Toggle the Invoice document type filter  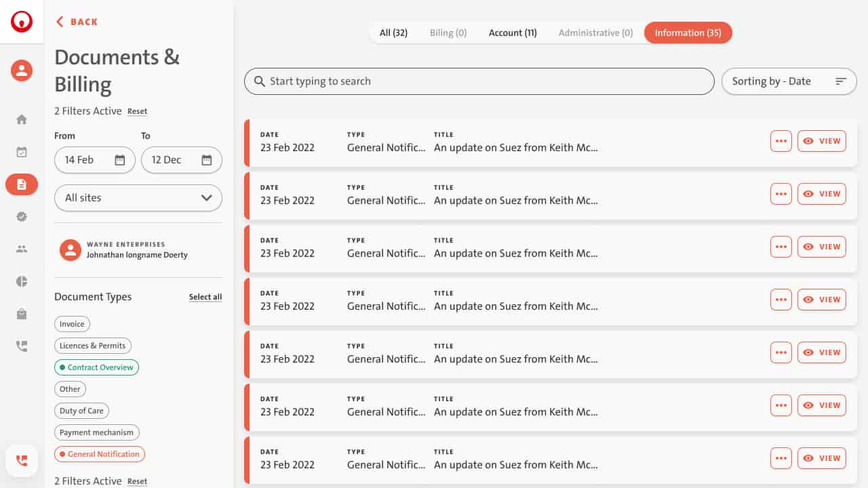coord(72,324)
